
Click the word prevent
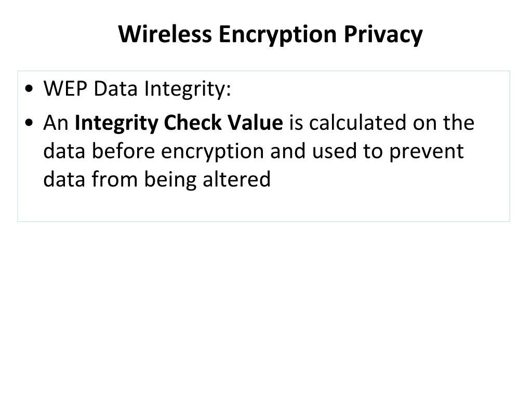pyautogui.click(x=426, y=152)
